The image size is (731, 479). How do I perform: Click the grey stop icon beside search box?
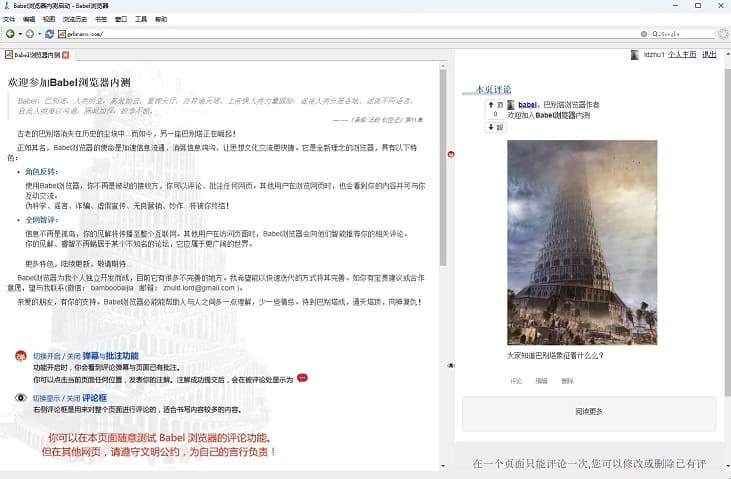[x=644, y=34]
